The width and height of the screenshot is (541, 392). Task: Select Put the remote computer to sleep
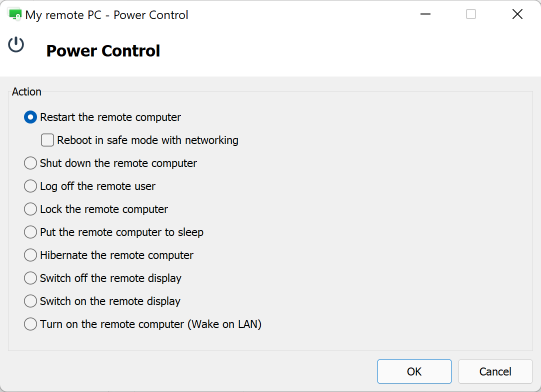[x=30, y=232]
